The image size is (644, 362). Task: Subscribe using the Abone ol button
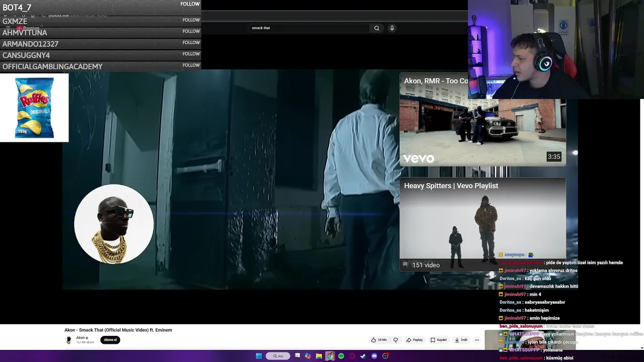110,340
